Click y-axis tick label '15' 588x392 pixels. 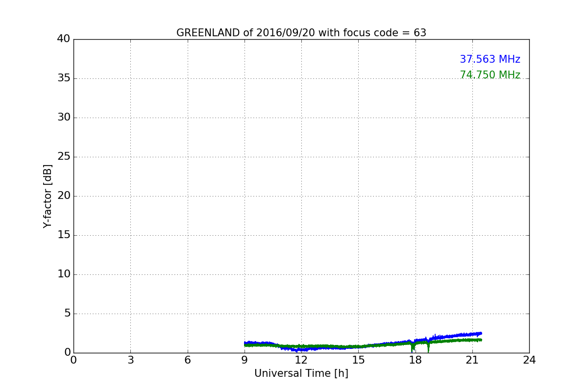click(64, 235)
